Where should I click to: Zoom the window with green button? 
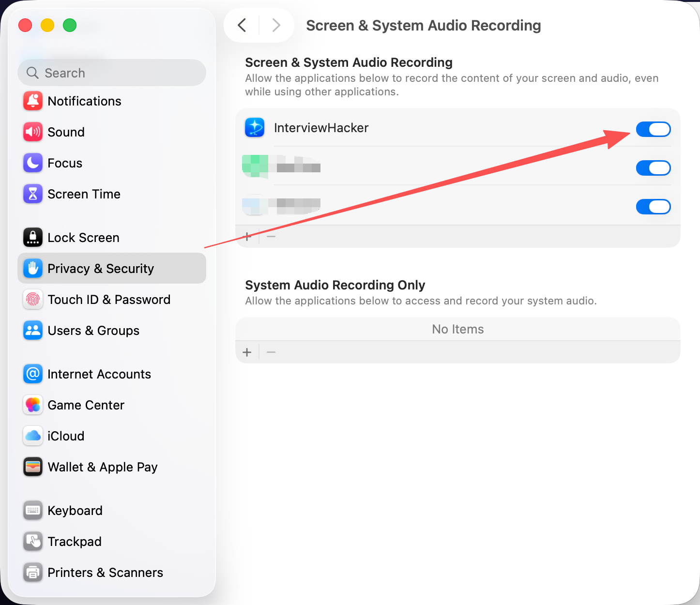pos(70,25)
